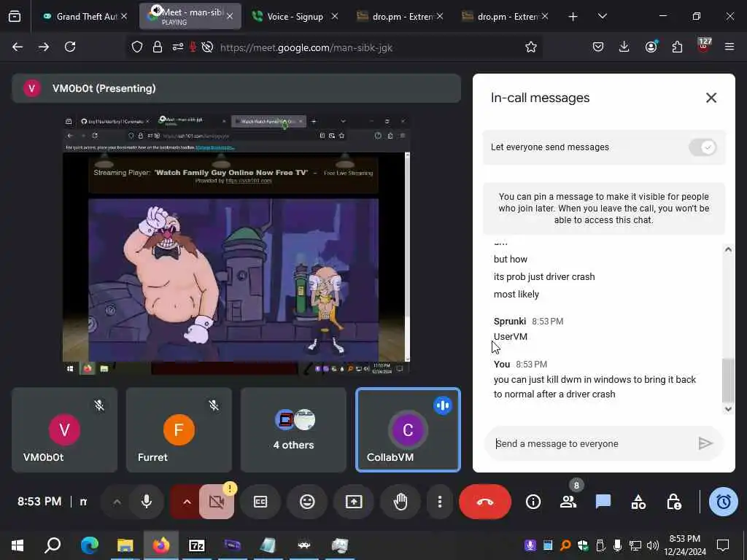Click the system tray volume icon
This screenshot has height=560, width=747.
pos(653,545)
